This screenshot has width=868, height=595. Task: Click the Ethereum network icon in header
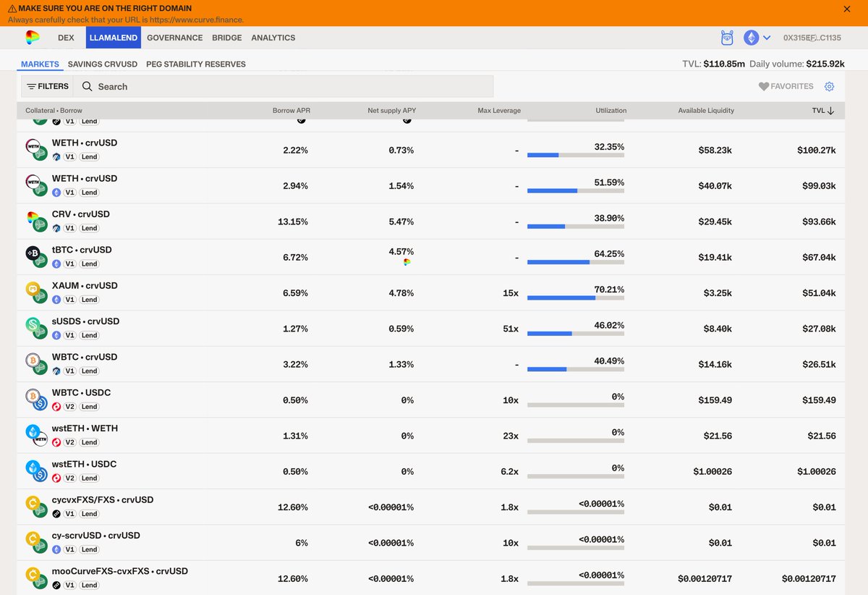click(x=752, y=38)
